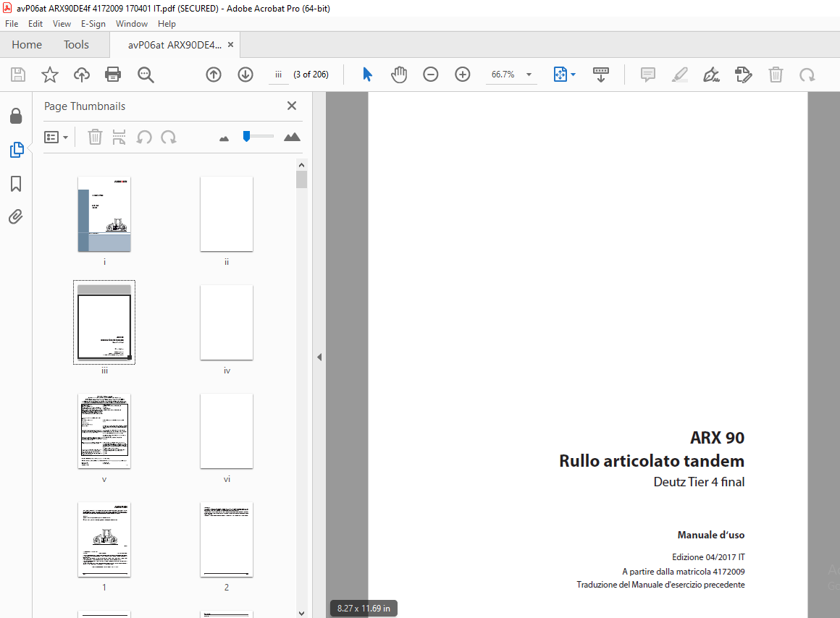The width and height of the screenshot is (840, 618).
Task: Click the thumbnails scrollbar up arrow
Action: (x=302, y=165)
